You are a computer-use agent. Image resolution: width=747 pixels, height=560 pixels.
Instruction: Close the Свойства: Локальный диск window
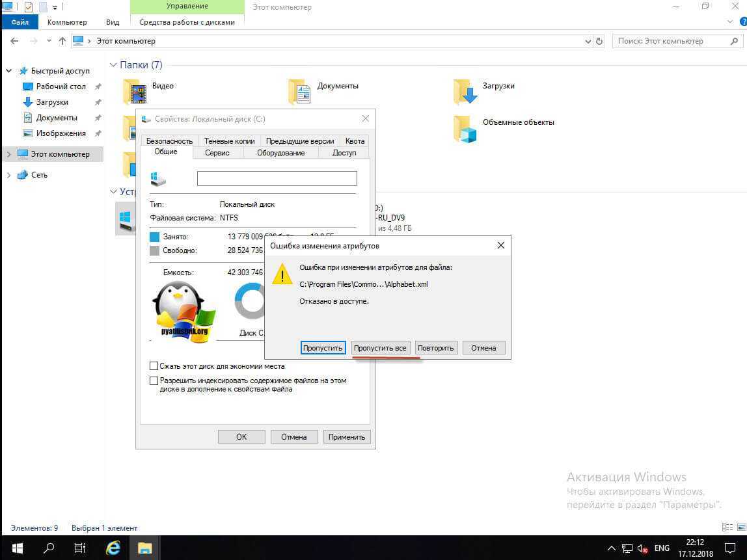click(366, 118)
